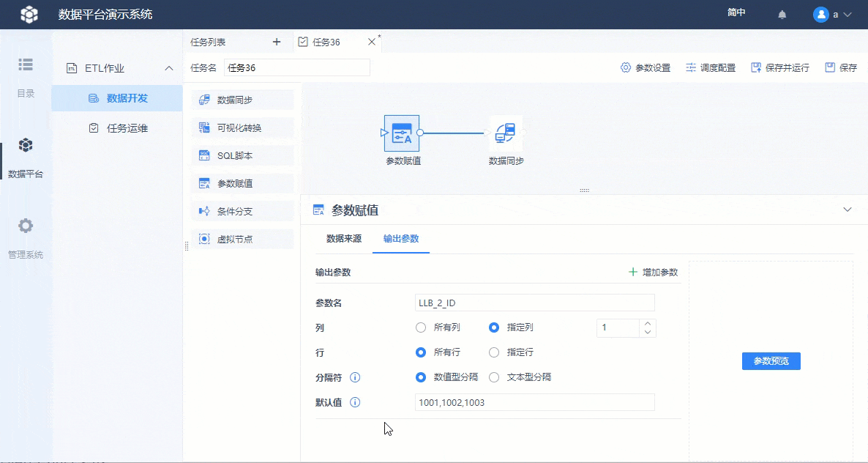The width and height of the screenshot is (868, 463).
Task: Open the 任务列表 tab
Action: point(208,42)
